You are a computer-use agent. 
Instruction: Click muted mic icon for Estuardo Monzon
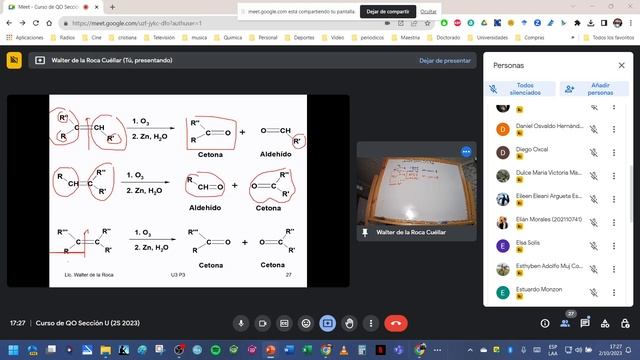pos(594,292)
